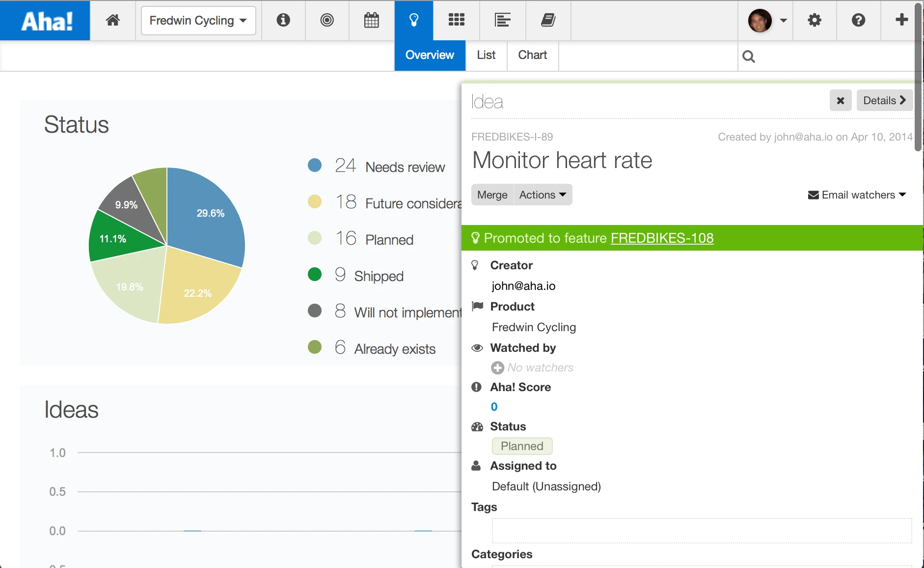Open the notebook icon
Viewport: 924px width, 568px height.
pyautogui.click(x=548, y=20)
